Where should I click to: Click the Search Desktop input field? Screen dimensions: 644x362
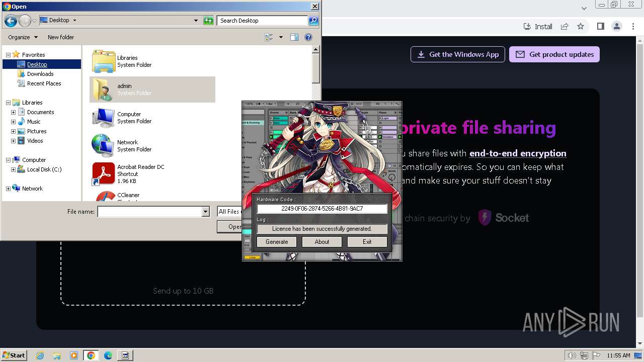pyautogui.click(x=263, y=21)
